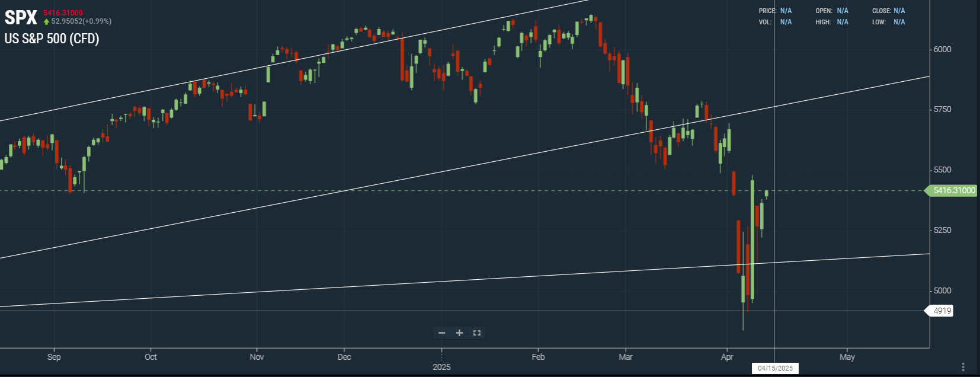The height and width of the screenshot is (377, 980).
Task: Click the OPEN N/A readout
Action: pos(832,11)
